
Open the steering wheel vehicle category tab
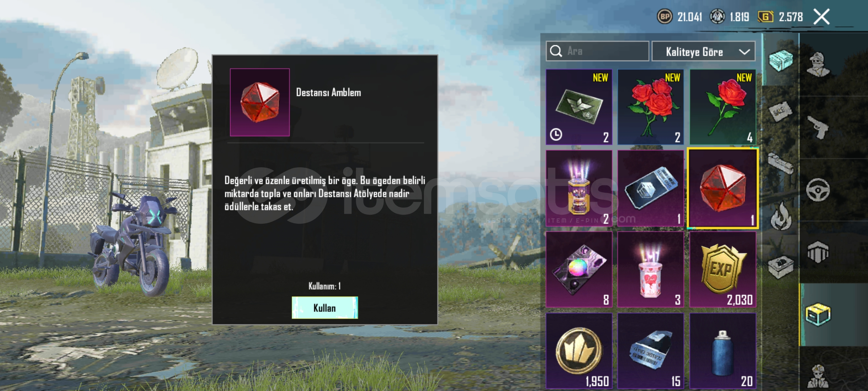coord(818,190)
